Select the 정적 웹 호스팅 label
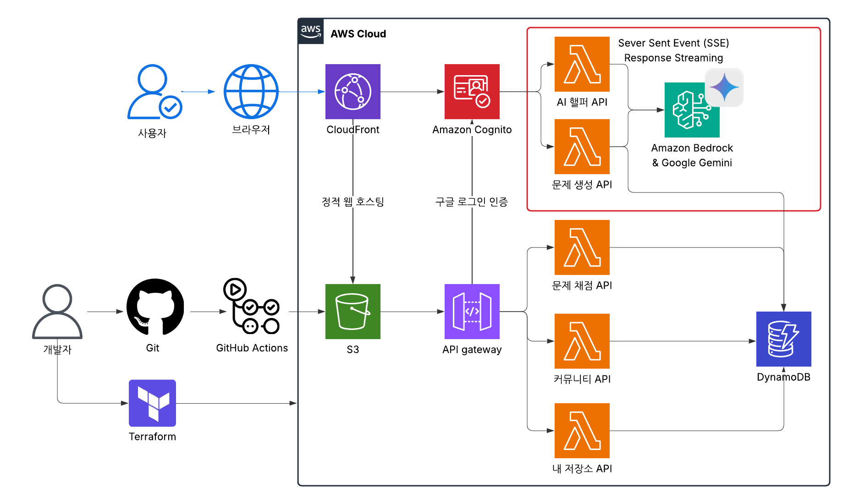848x504 pixels. [x=353, y=202]
